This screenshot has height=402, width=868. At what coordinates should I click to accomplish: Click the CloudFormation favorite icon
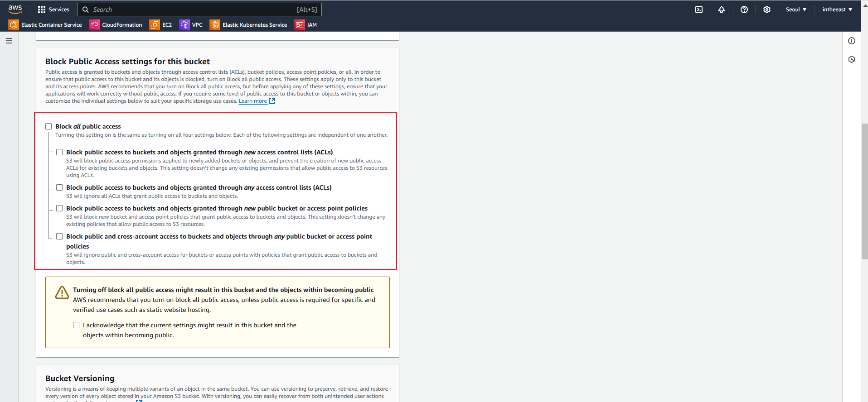coord(94,25)
